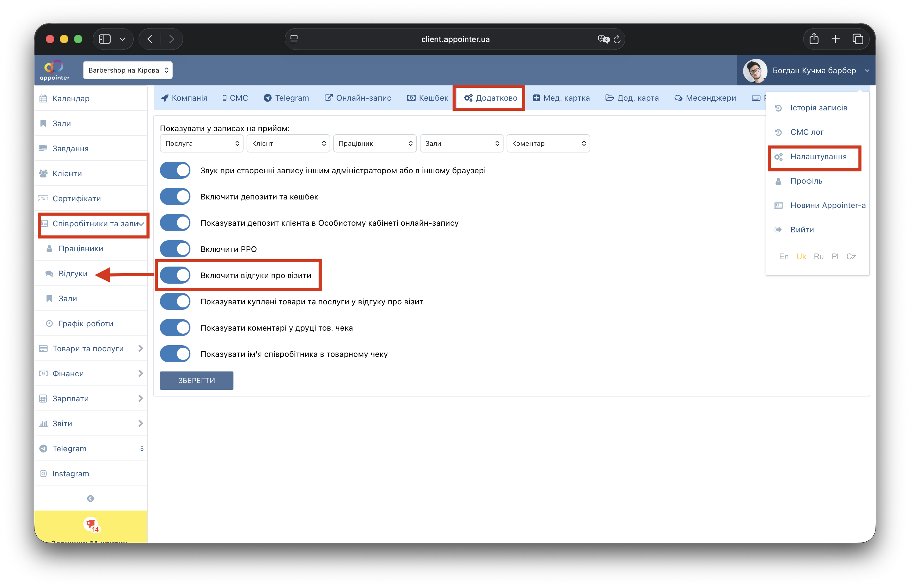Click the Instagram sidebar icon

[43, 473]
